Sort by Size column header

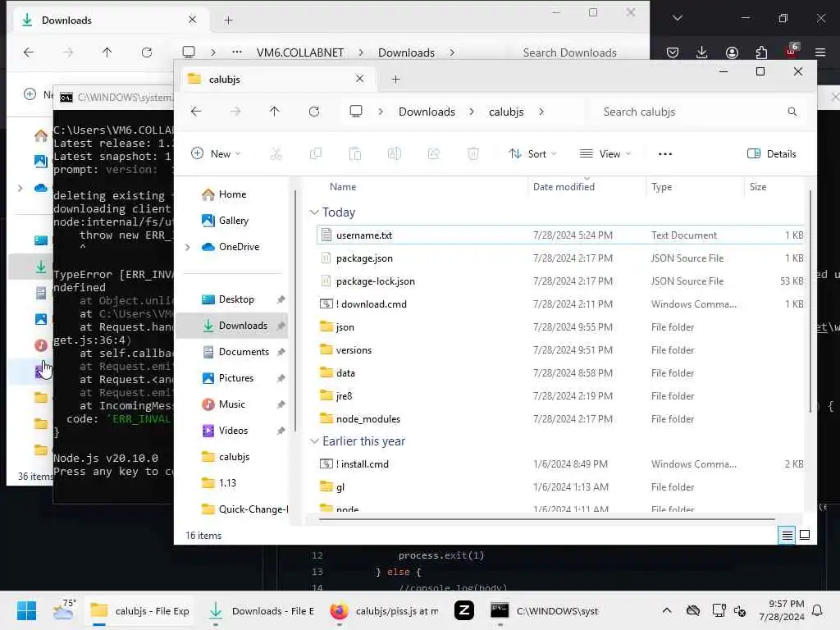(x=757, y=187)
